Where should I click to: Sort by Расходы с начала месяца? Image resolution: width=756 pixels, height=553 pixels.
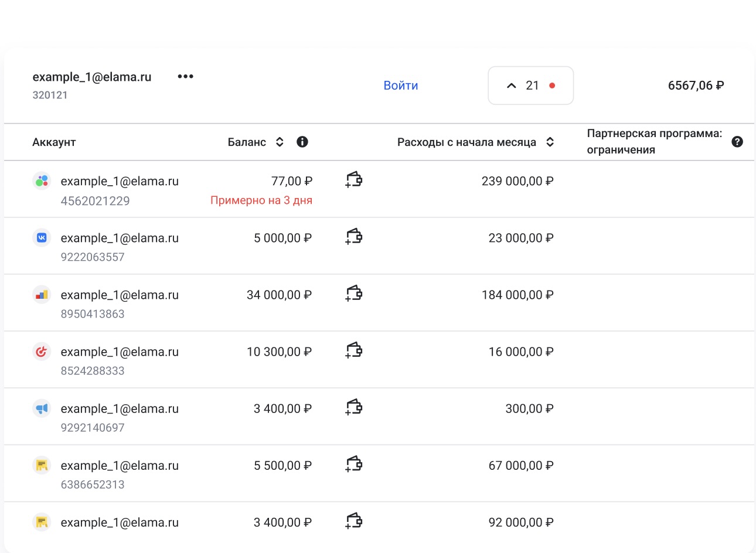[550, 142]
